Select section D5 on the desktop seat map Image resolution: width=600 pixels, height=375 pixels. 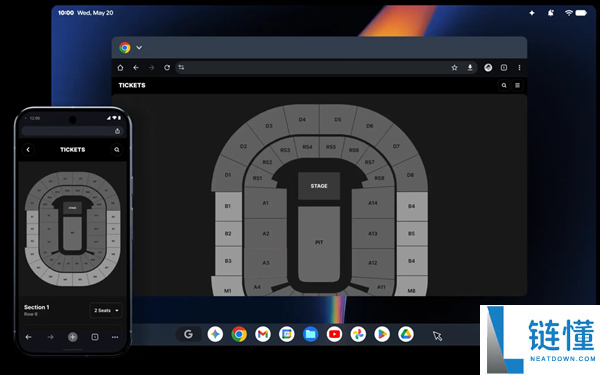(338, 119)
